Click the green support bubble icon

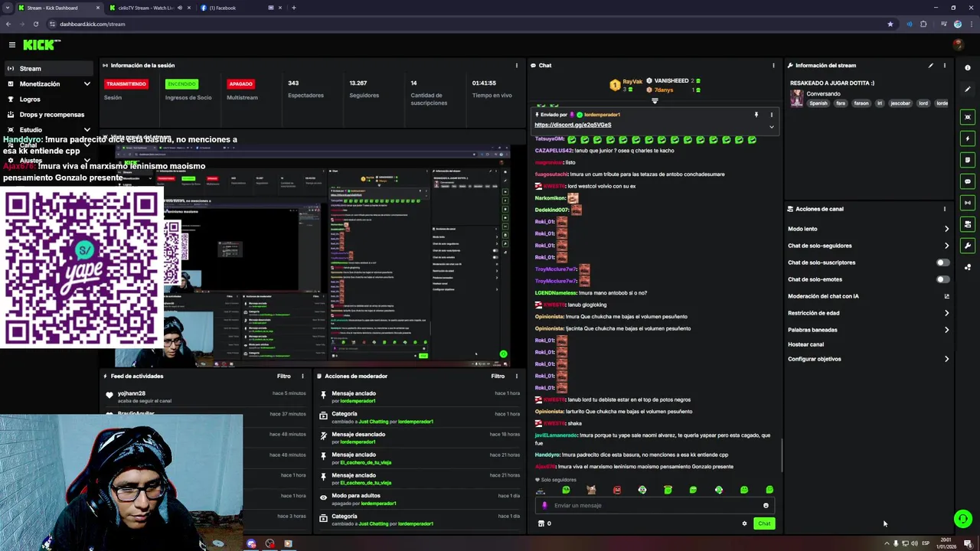coord(963,519)
